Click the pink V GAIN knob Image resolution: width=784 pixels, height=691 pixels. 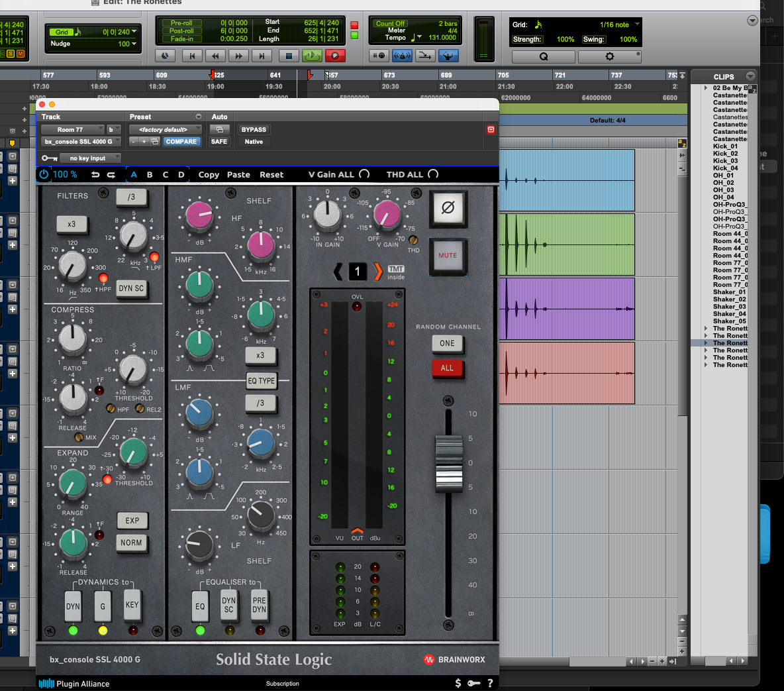tap(387, 215)
